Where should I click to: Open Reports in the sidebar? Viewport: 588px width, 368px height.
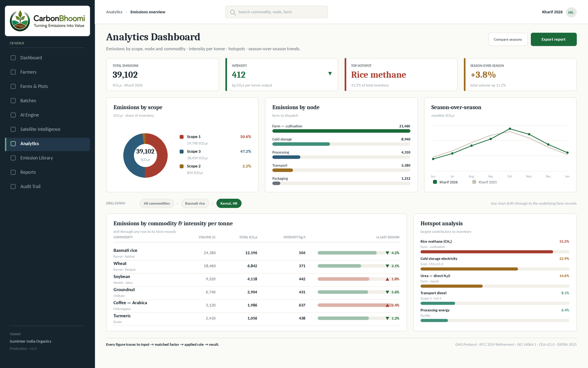pyautogui.click(x=47, y=172)
